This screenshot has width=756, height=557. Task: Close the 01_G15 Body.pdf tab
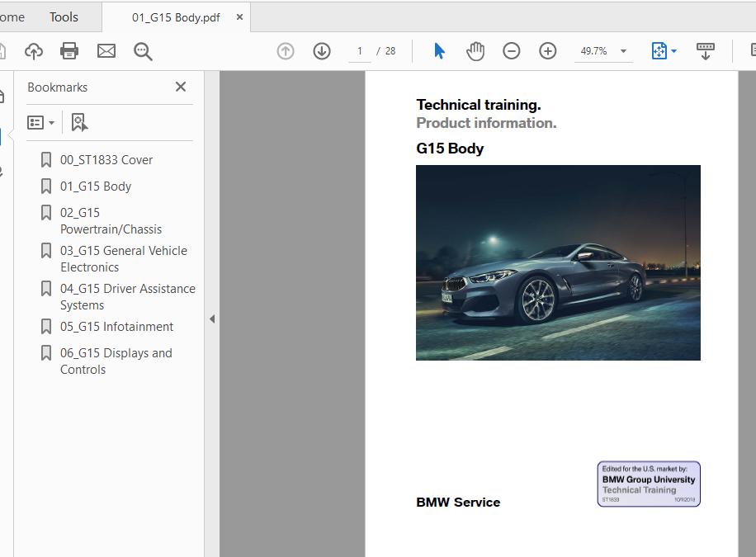(239, 17)
